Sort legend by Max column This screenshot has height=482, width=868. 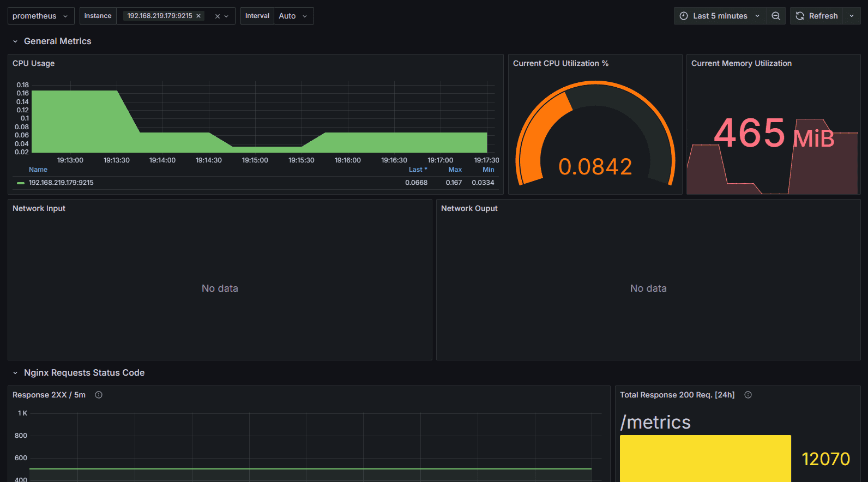point(455,170)
